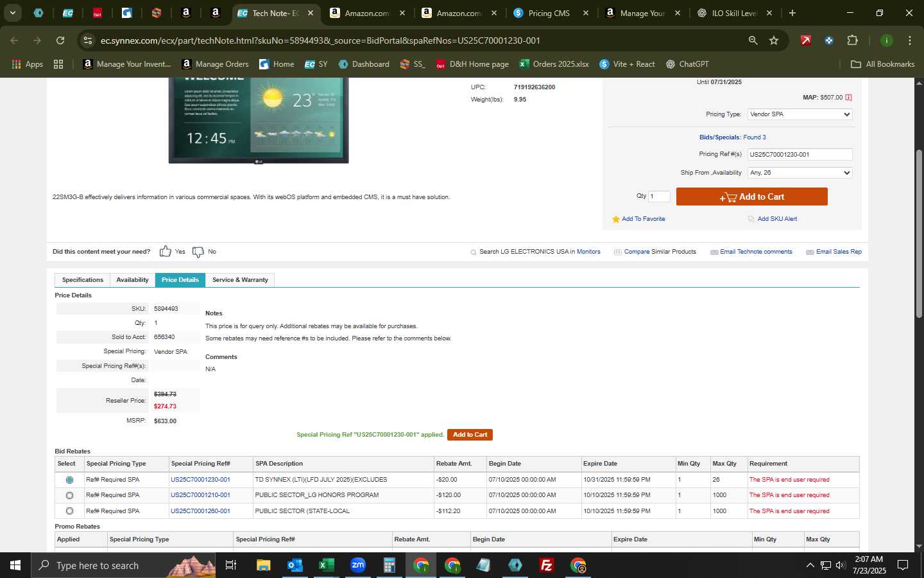The height and width of the screenshot is (578, 924).
Task: Click the bookmark star in address bar
Action: point(774,40)
